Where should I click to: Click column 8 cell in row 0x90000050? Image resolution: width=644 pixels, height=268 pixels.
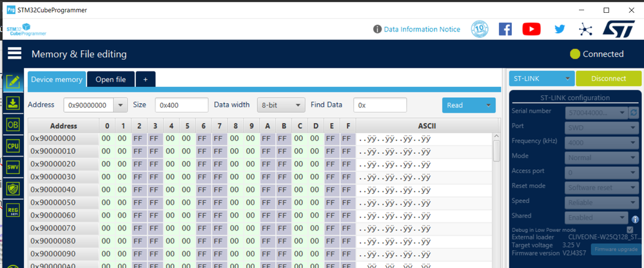235,203
